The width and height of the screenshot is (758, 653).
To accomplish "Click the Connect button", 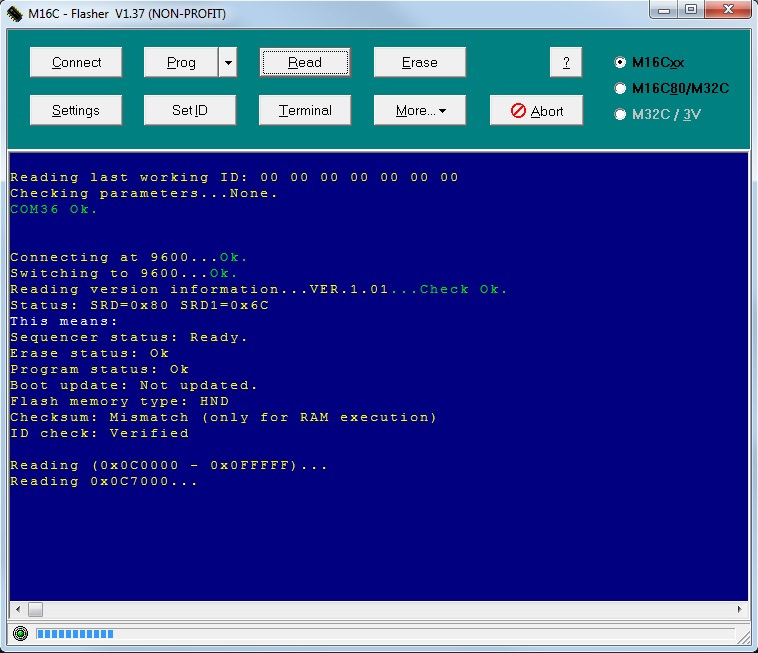I will click(76, 62).
